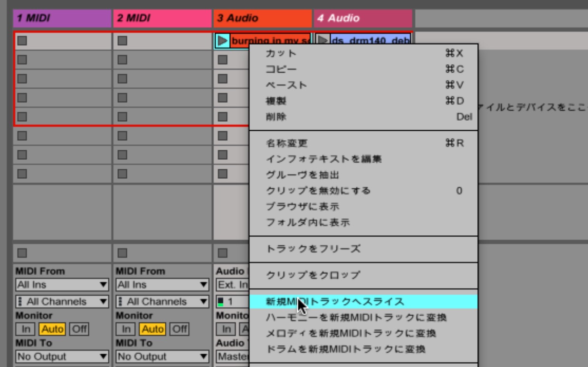The width and height of the screenshot is (588, 367).
Task: Choose 名称変更 (Rename) menu entry
Action: (364, 143)
